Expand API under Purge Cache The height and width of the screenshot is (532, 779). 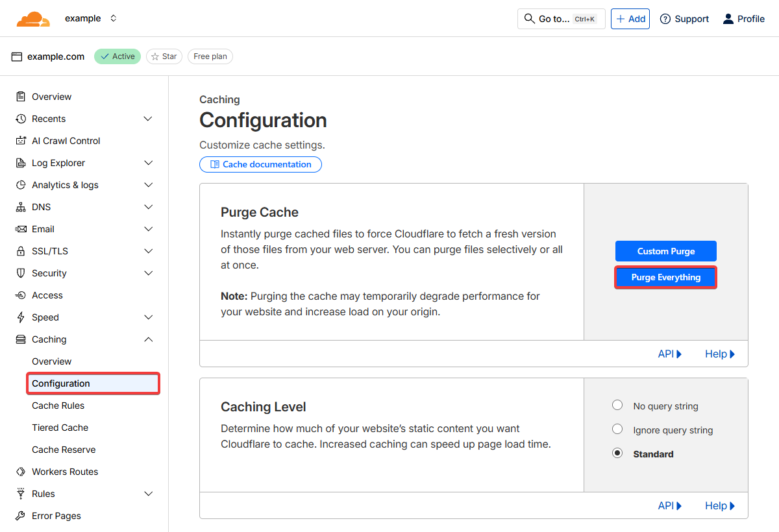[670, 354]
